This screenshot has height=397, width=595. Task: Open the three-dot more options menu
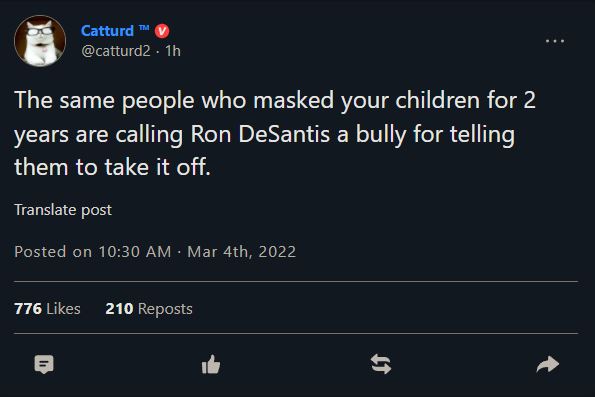[555, 41]
